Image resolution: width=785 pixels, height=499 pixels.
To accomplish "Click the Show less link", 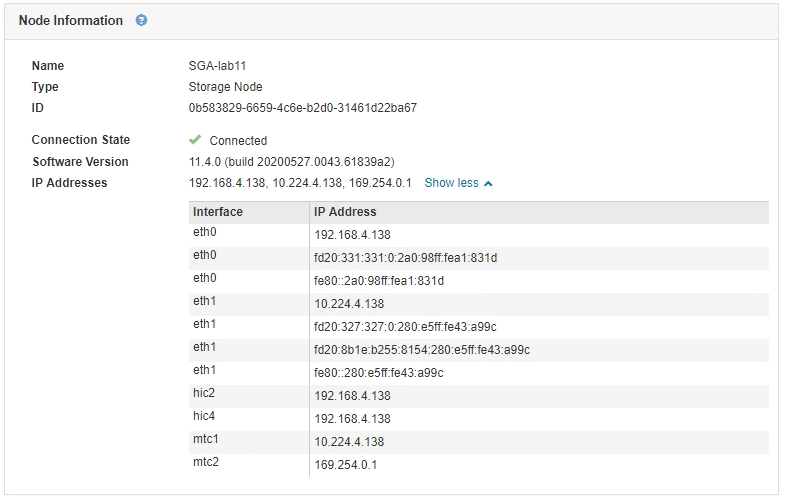I will (451, 183).
